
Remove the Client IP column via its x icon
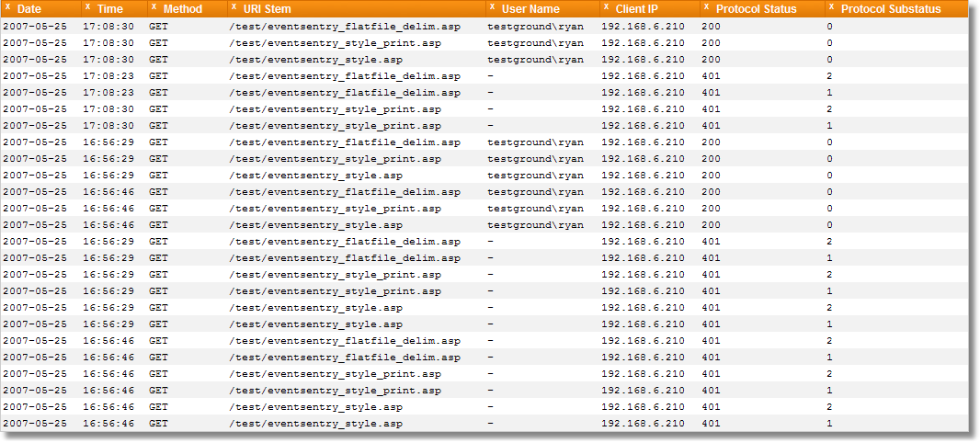606,6
